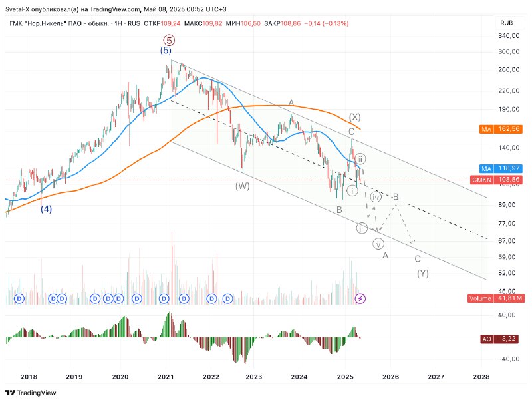This screenshot has width=532, height=402.
Task: Click the red GMKN 108,86 price label
Action: [x=497, y=180]
